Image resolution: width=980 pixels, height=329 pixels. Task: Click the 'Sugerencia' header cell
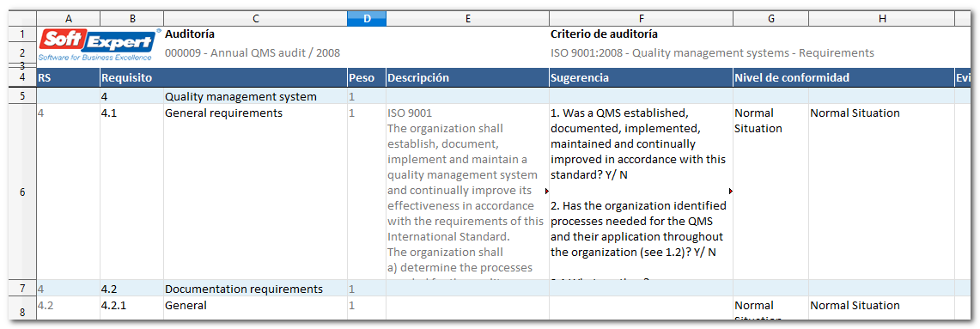642,78
